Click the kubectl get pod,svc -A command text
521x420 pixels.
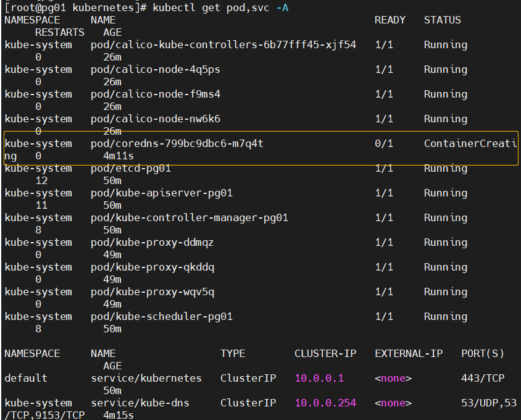click(220, 7)
